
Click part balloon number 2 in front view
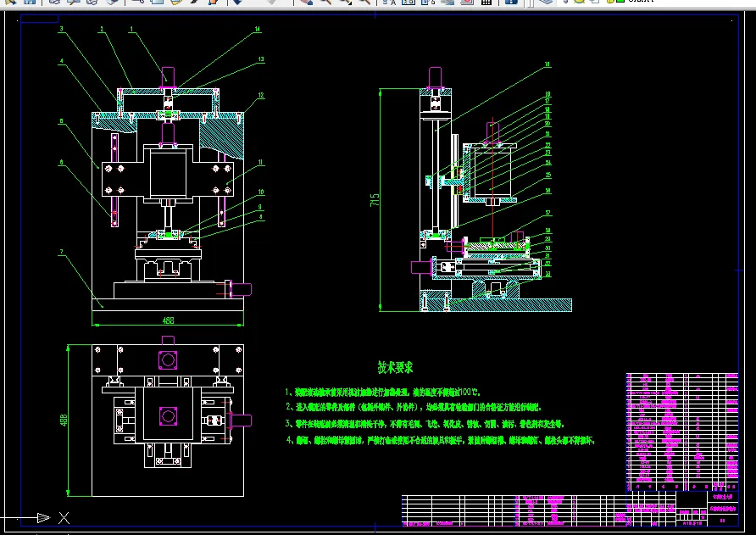tap(101, 30)
